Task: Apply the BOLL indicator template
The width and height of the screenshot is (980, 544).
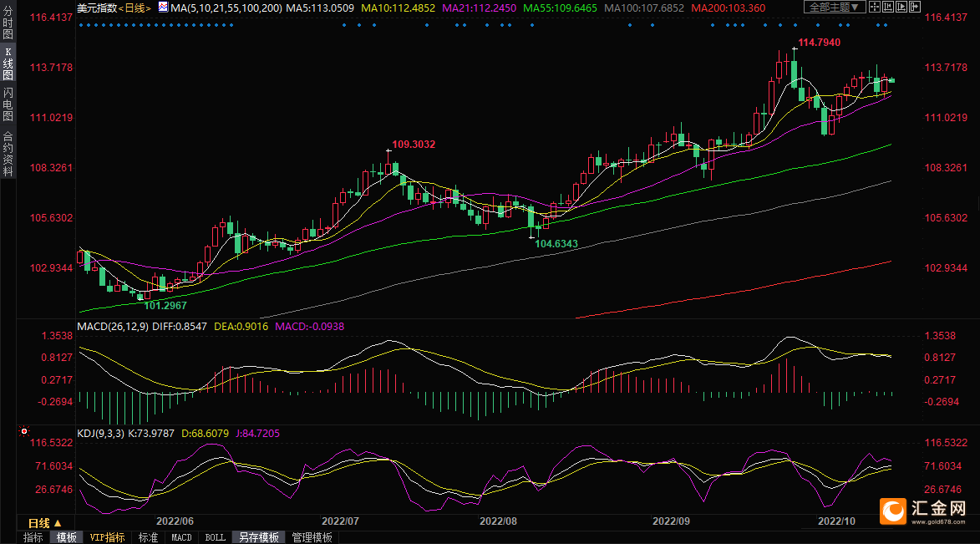Action: (x=215, y=537)
